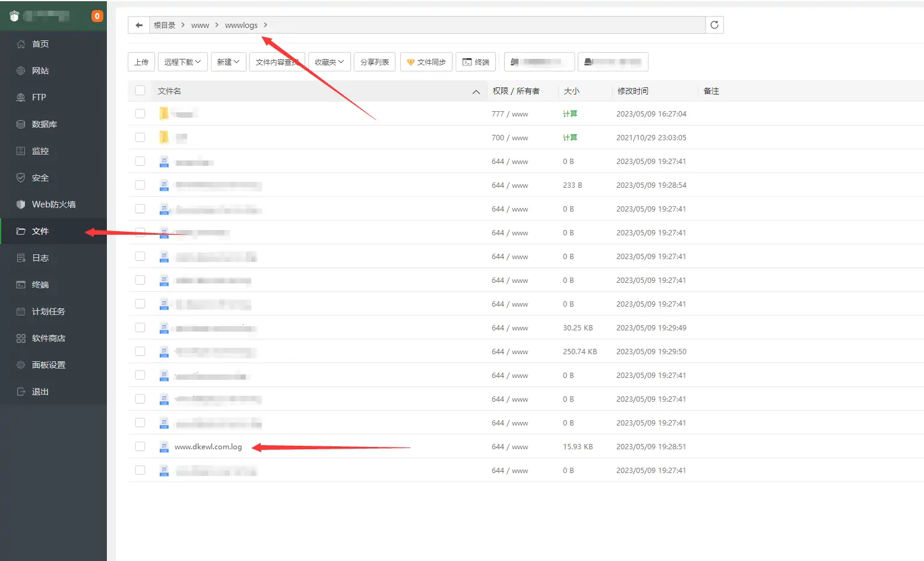This screenshot has width=924, height=561.
Task: Expand the chevron after www in path
Action: [x=217, y=25]
